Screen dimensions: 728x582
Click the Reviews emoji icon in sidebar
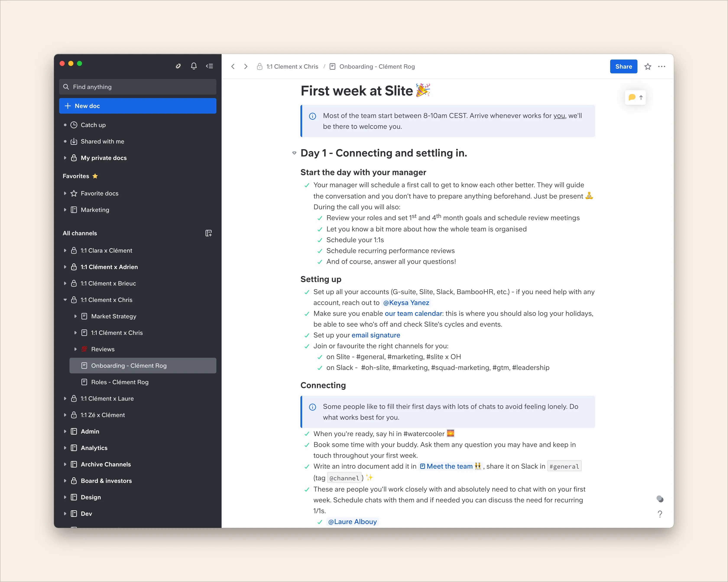(84, 349)
